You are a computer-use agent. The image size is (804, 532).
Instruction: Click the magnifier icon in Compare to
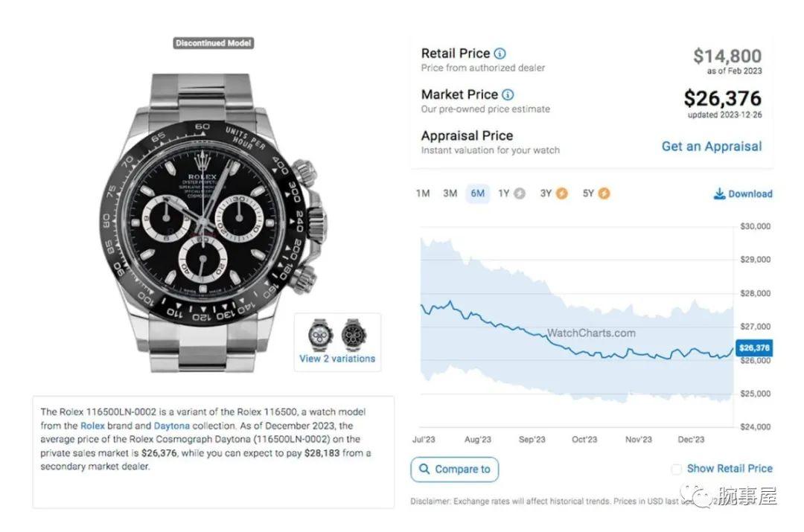tap(424, 469)
